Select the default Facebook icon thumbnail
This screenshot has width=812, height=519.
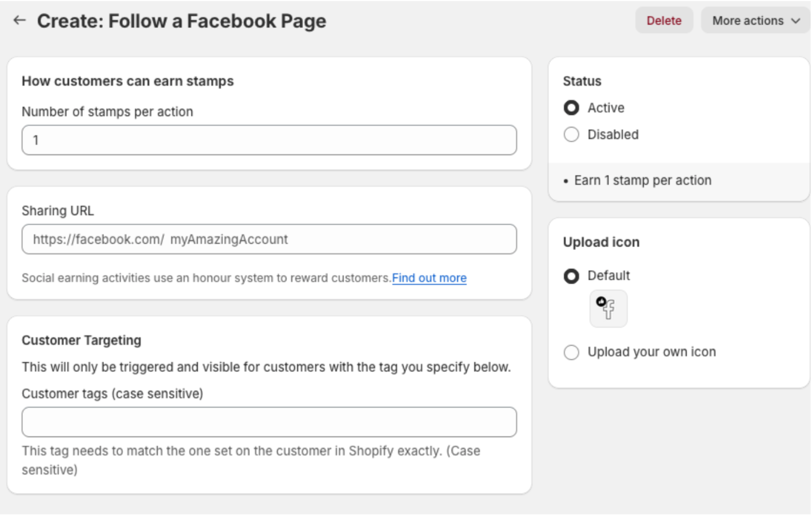pos(608,308)
